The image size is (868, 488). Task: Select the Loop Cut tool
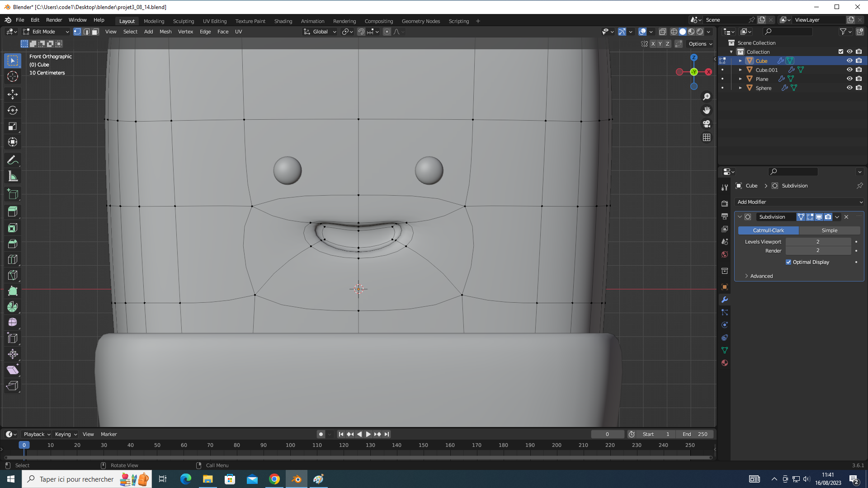pos(13,259)
